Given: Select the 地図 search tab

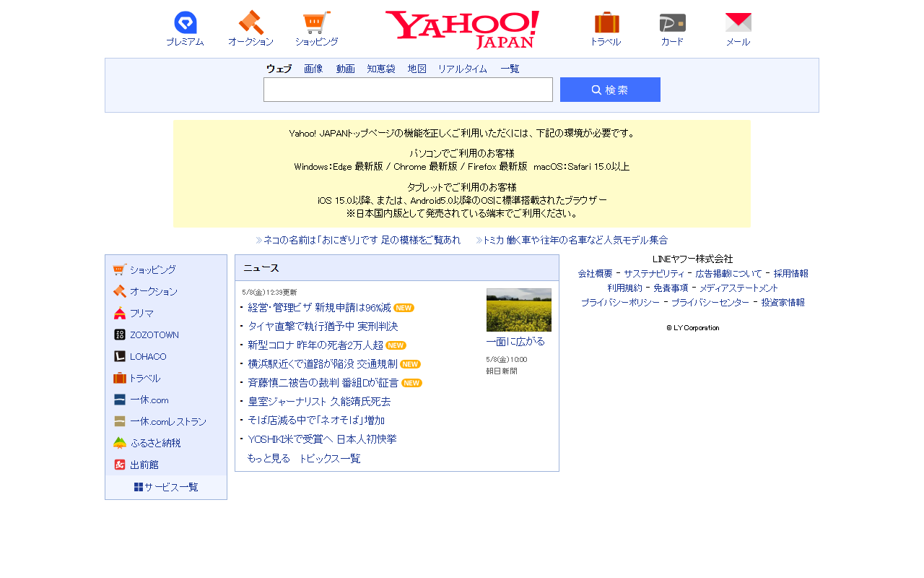Looking at the screenshot, I should click(417, 69).
